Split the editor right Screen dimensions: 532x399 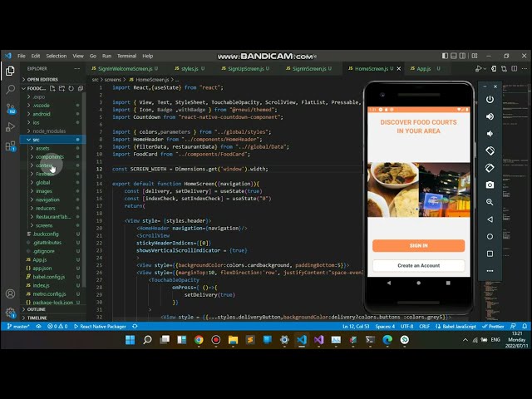[x=515, y=68]
